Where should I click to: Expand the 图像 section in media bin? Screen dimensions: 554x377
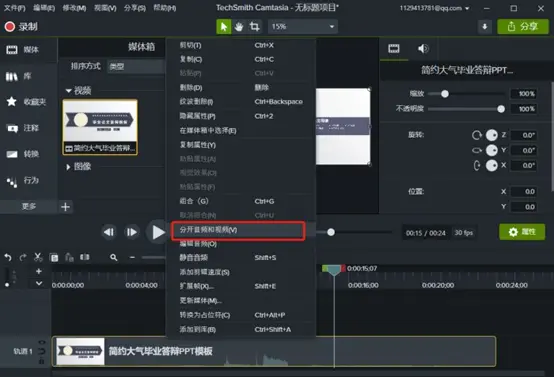point(68,167)
